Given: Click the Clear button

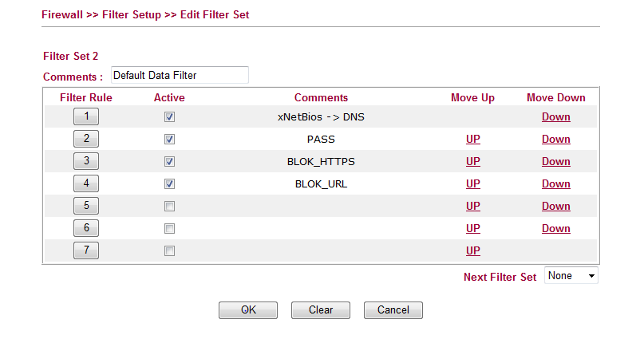Looking at the screenshot, I should click(321, 309).
